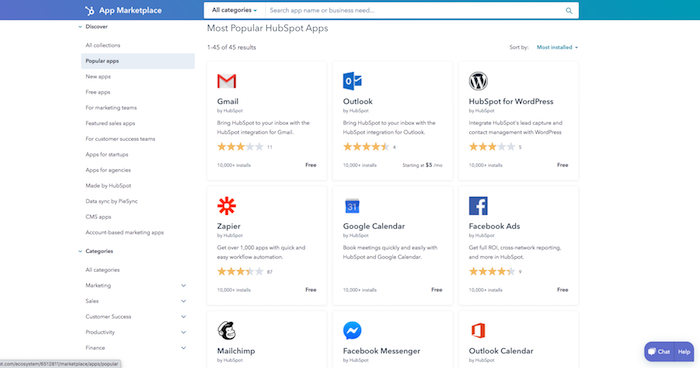
Task: Open the Outlook app title
Action: click(x=358, y=102)
